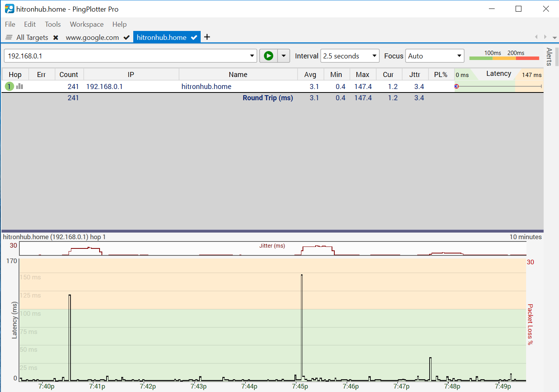Switch to the All Targets tab
Viewport: 559px width, 392px height.
coord(32,38)
